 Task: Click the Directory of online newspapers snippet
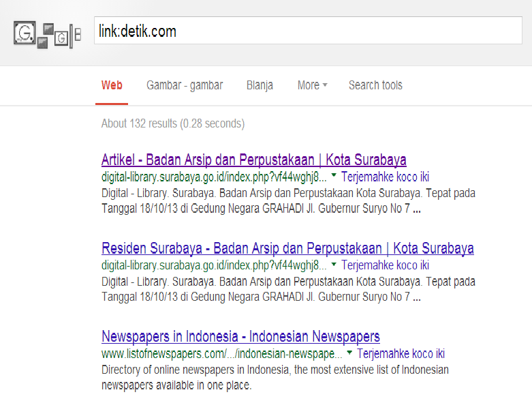tap(275, 377)
